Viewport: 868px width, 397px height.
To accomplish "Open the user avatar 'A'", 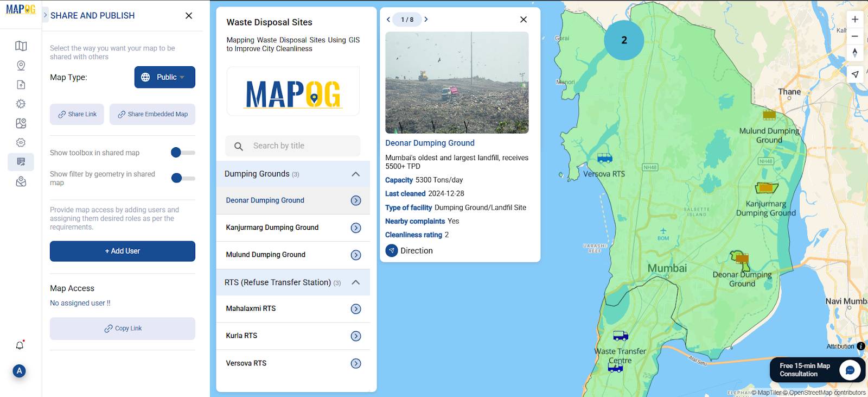I will pos(20,371).
